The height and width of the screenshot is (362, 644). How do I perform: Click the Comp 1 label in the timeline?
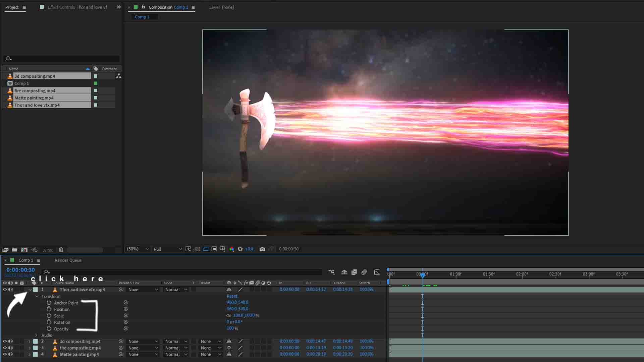[x=25, y=260]
